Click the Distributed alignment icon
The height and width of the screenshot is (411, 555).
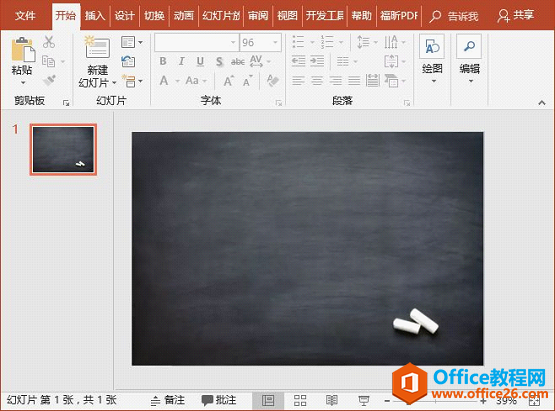[x=373, y=81]
